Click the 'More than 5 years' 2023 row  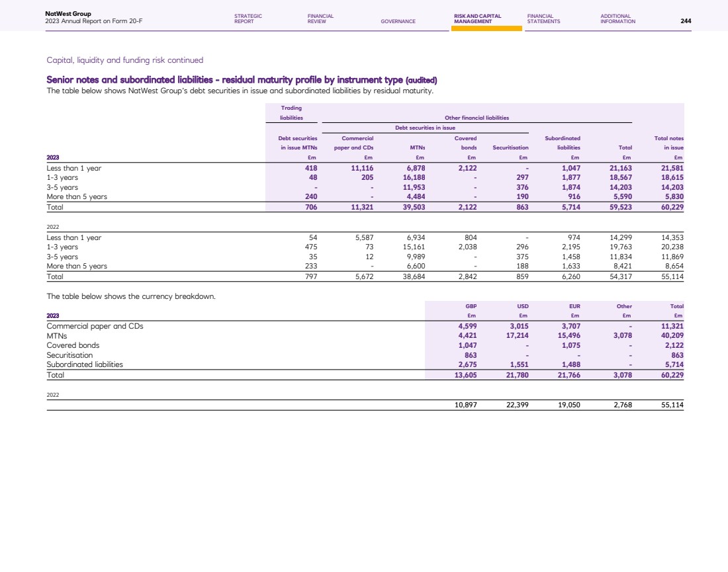click(x=77, y=196)
